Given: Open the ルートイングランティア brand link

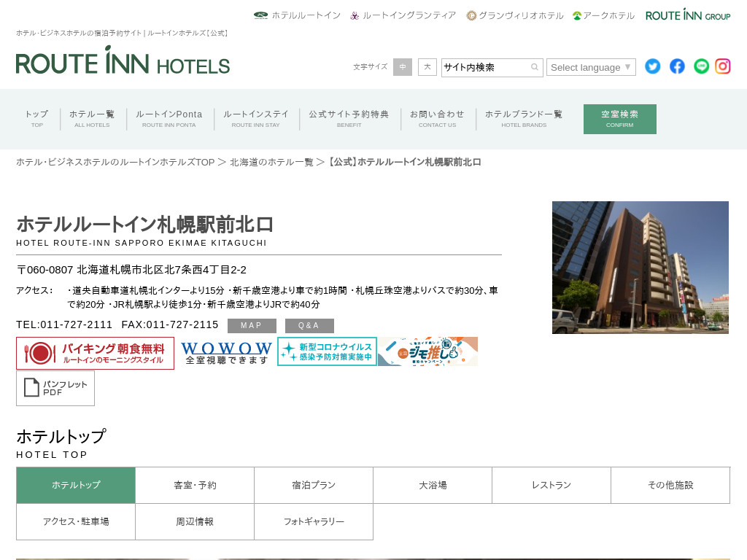Looking at the screenshot, I should (x=403, y=15).
